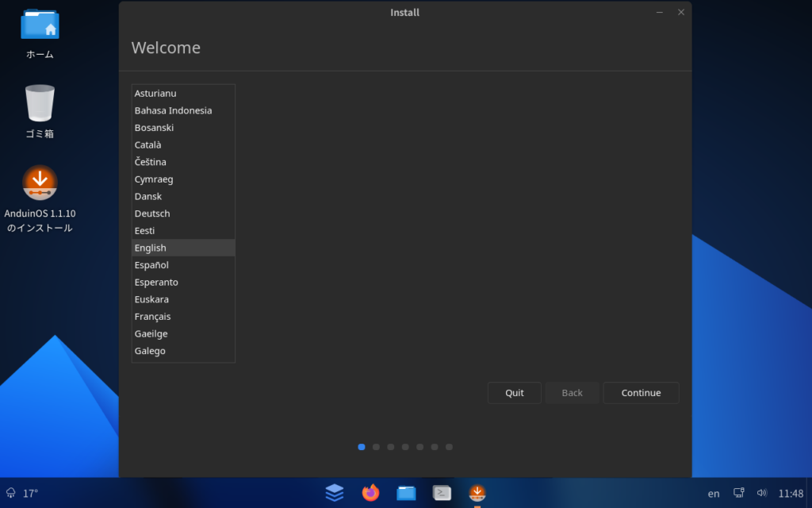The image size is (812, 508).
Task: Click the stacked layers icon in taskbar
Action: (335, 493)
